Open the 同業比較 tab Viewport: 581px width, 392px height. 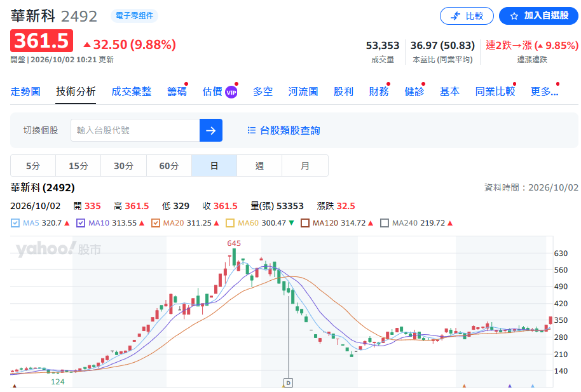(x=495, y=91)
